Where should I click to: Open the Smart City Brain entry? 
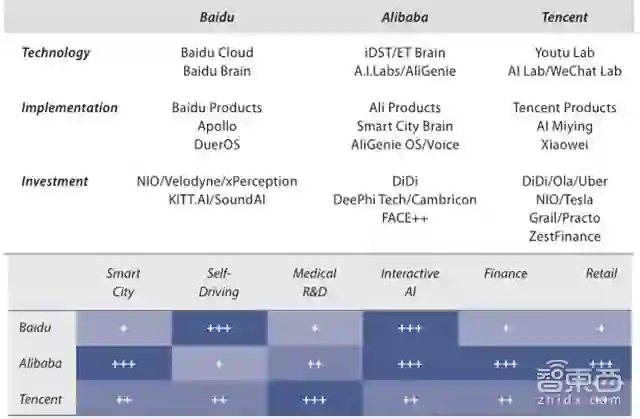(x=405, y=126)
